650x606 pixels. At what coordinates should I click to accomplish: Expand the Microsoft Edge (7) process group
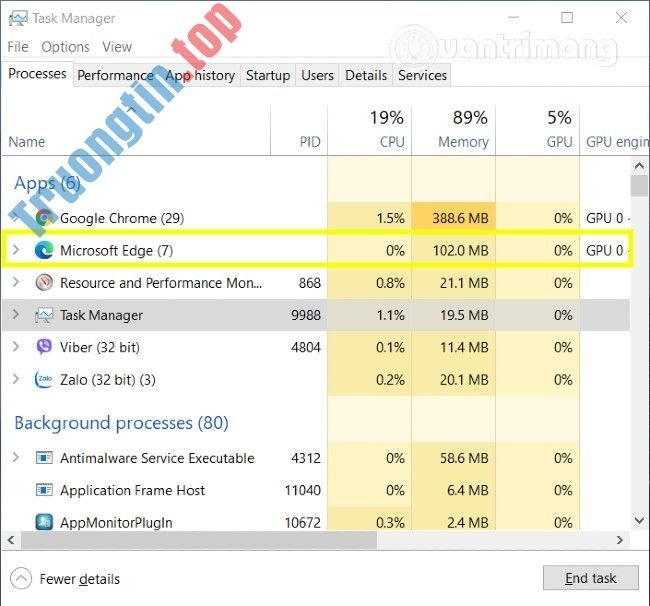point(16,250)
